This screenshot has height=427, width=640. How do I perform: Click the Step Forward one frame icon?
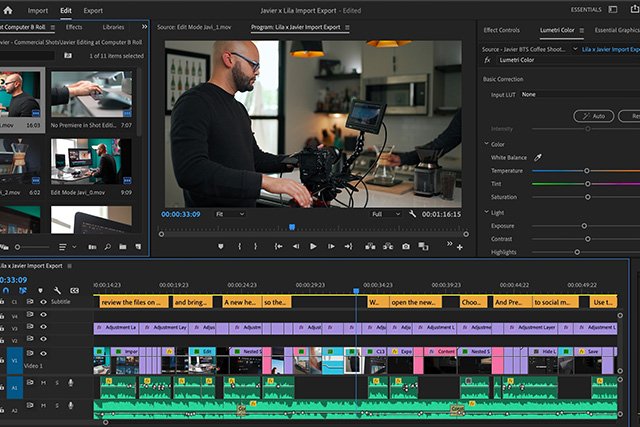[x=332, y=245]
